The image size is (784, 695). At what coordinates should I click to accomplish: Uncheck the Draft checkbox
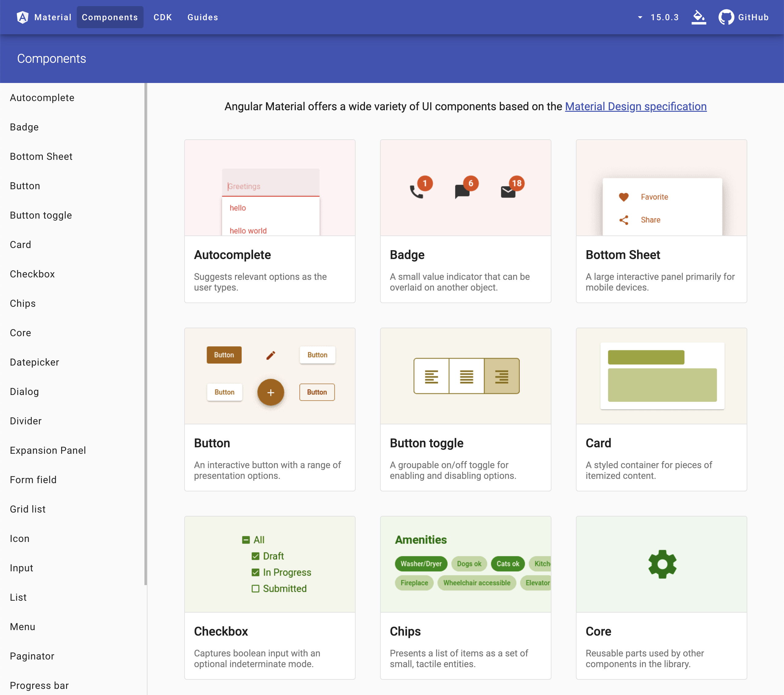coord(256,556)
